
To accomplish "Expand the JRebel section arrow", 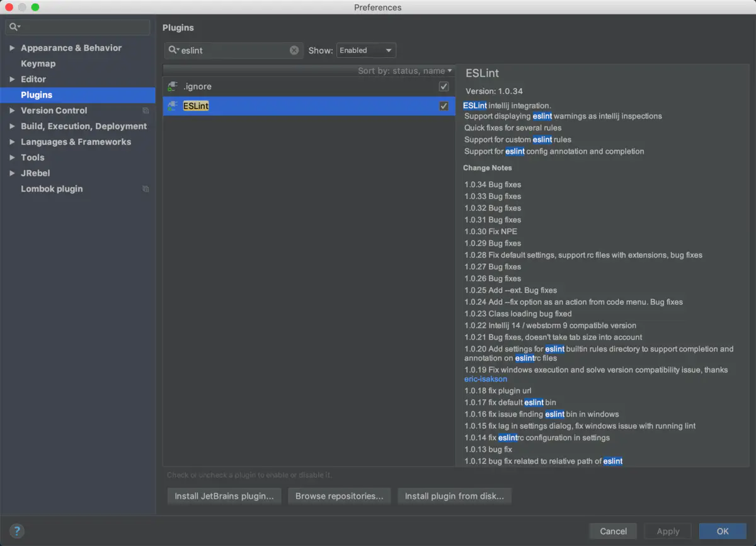I will click(x=12, y=173).
